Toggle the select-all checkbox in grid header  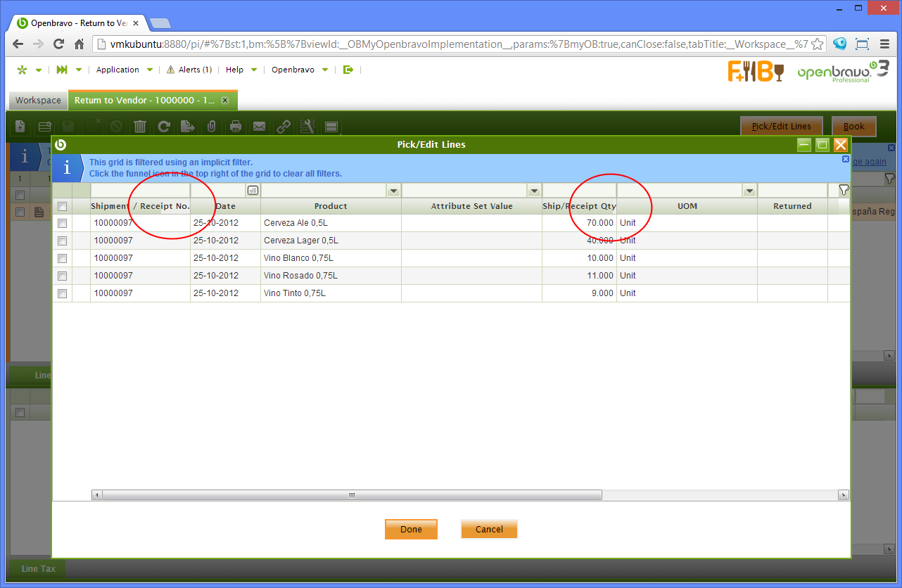[x=63, y=206]
